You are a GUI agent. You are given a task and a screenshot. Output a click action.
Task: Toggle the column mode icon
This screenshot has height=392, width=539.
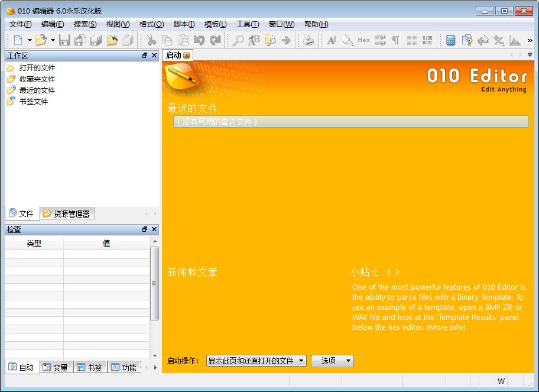click(x=412, y=40)
